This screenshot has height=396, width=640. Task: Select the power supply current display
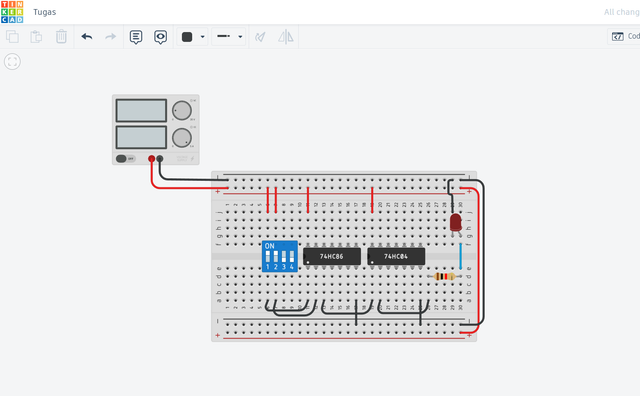(x=141, y=137)
